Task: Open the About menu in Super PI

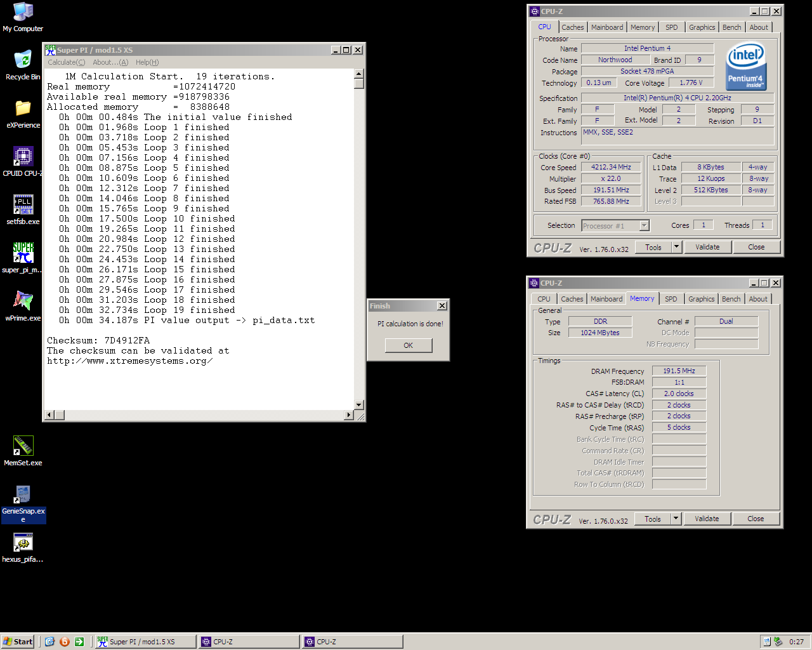Action: [x=110, y=62]
